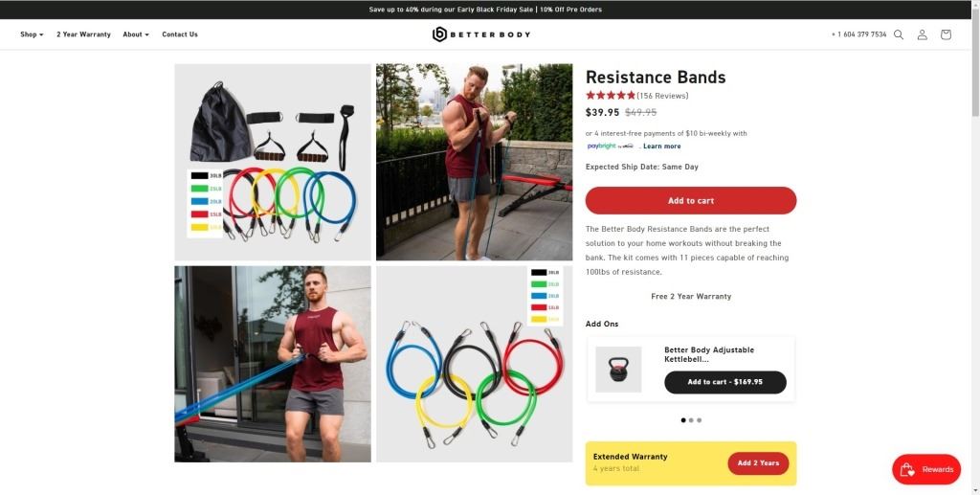This screenshot has width=980, height=495.
Task: Open the shopping cart icon
Action: (x=946, y=35)
